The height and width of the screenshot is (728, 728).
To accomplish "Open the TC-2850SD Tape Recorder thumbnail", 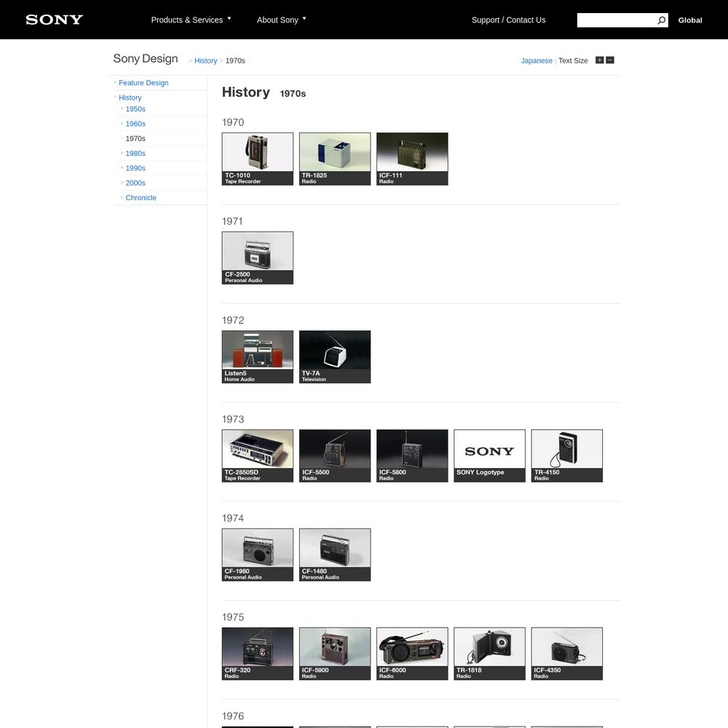I will tap(258, 456).
